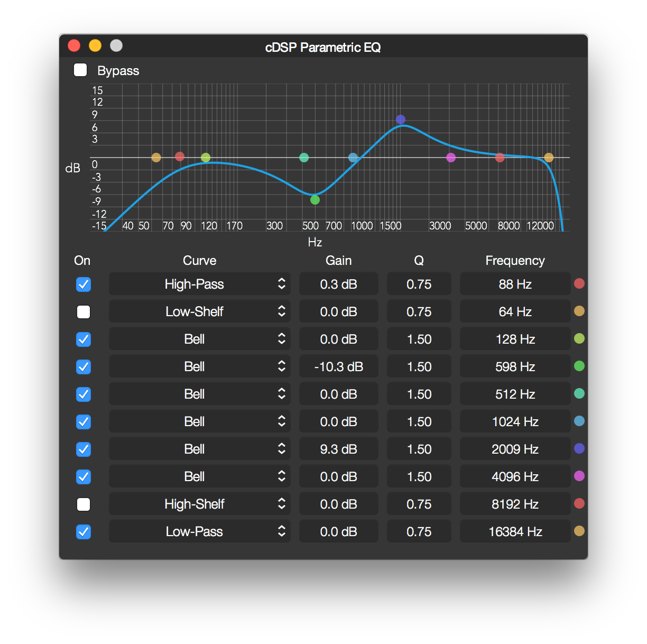
Task: Select the purple 2009 Hz node on the curve
Action: click(401, 119)
